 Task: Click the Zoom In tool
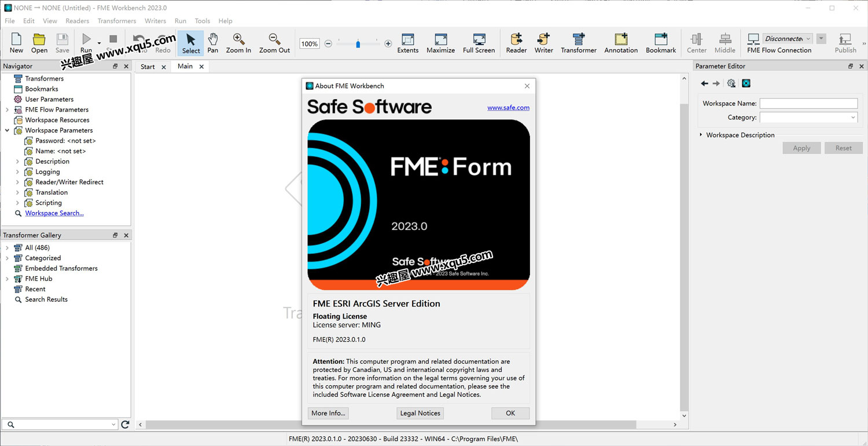pos(238,43)
